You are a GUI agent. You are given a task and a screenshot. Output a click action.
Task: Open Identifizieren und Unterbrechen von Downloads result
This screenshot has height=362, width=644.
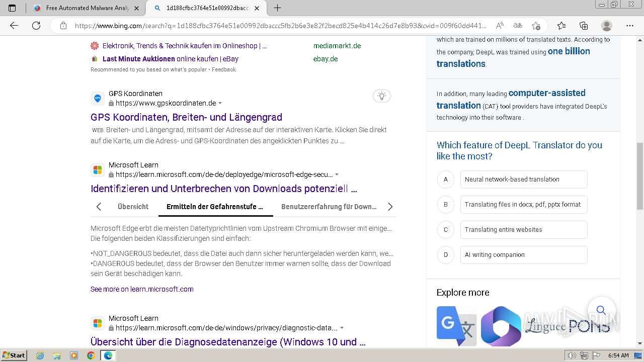point(224,189)
